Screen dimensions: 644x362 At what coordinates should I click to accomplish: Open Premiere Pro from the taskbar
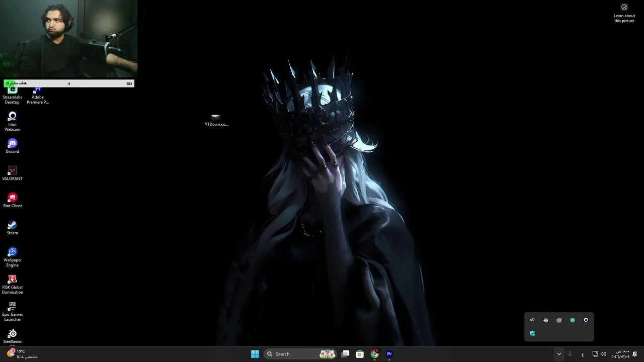click(x=389, y=354)
